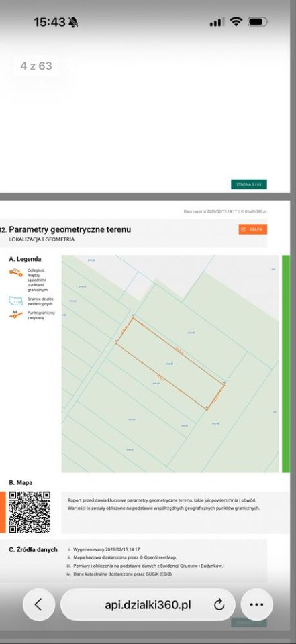
Task: Tap the page counter '4 z 63'
Action: coord(36,66)
